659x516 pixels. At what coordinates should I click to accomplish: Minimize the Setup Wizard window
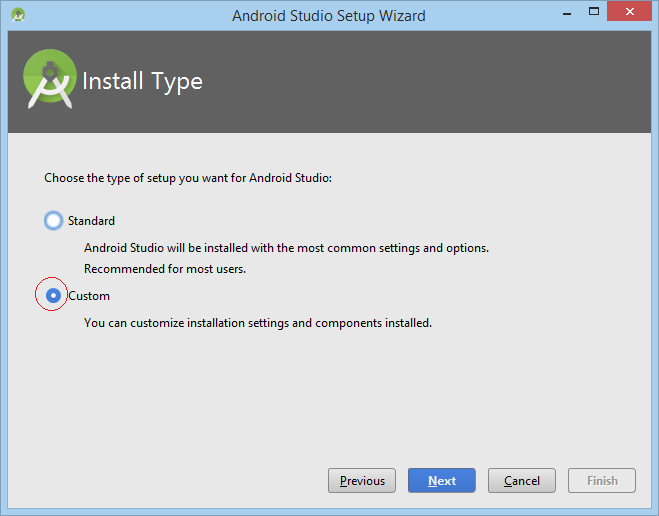point(567,13)
